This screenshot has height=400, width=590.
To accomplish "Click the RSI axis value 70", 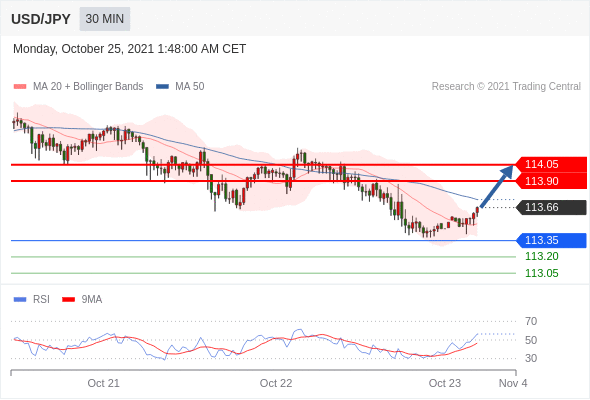I will point(531,321).
